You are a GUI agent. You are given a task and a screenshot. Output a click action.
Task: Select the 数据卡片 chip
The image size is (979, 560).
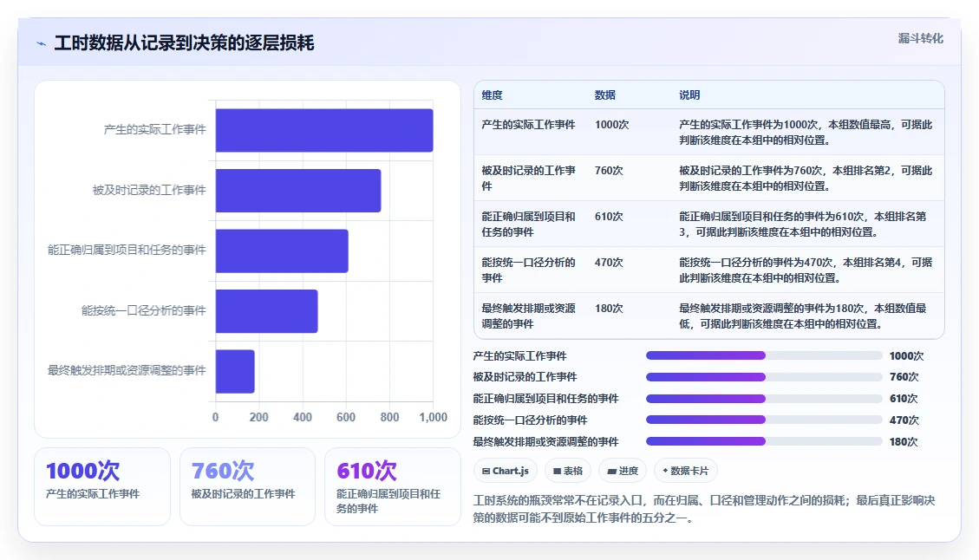pos(686,471)
